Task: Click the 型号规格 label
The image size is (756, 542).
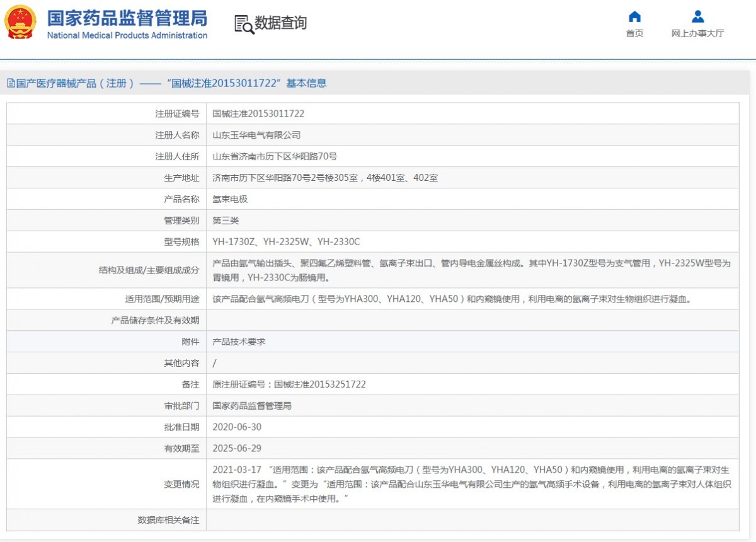Action: (x=181, y=242)
